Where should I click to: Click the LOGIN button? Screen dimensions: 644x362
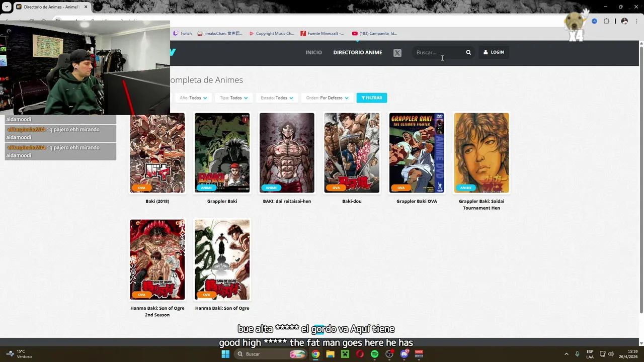coord(494,52)
